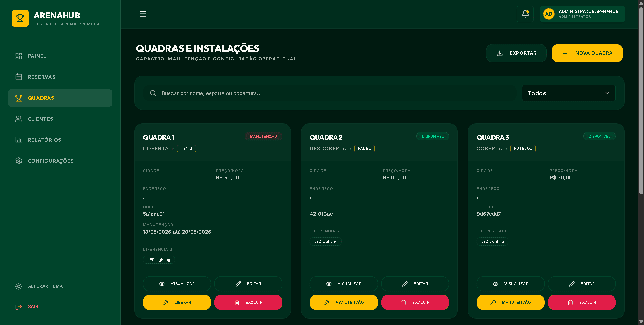This screenshot has height=325, width=644.
Task: Open Clientes in the sidebar
Action: pyautogui.click(x=60, y=119)
